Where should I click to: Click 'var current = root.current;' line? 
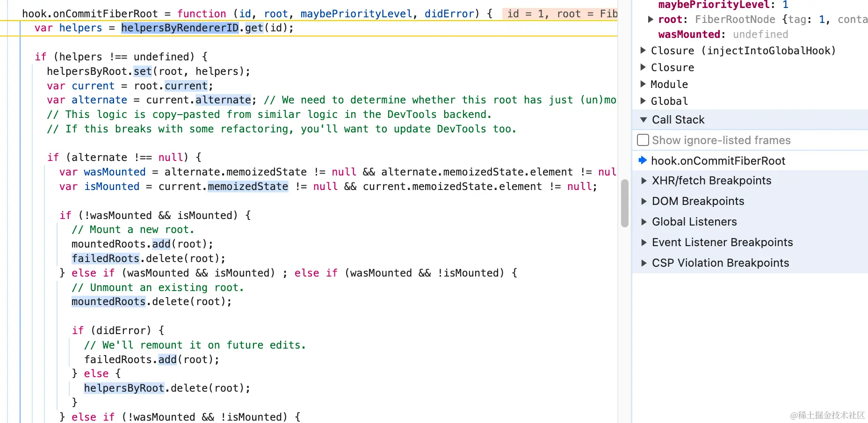point(130,86)
